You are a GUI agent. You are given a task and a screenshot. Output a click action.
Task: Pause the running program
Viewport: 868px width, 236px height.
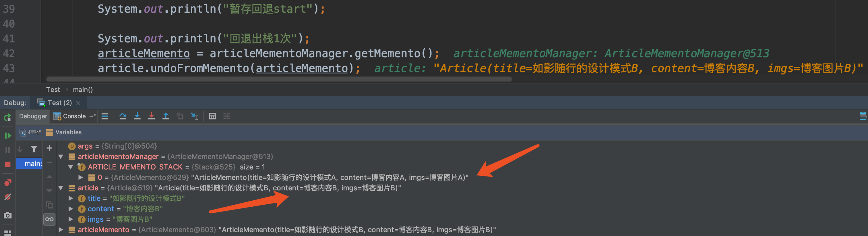click(x=7, y=150)
